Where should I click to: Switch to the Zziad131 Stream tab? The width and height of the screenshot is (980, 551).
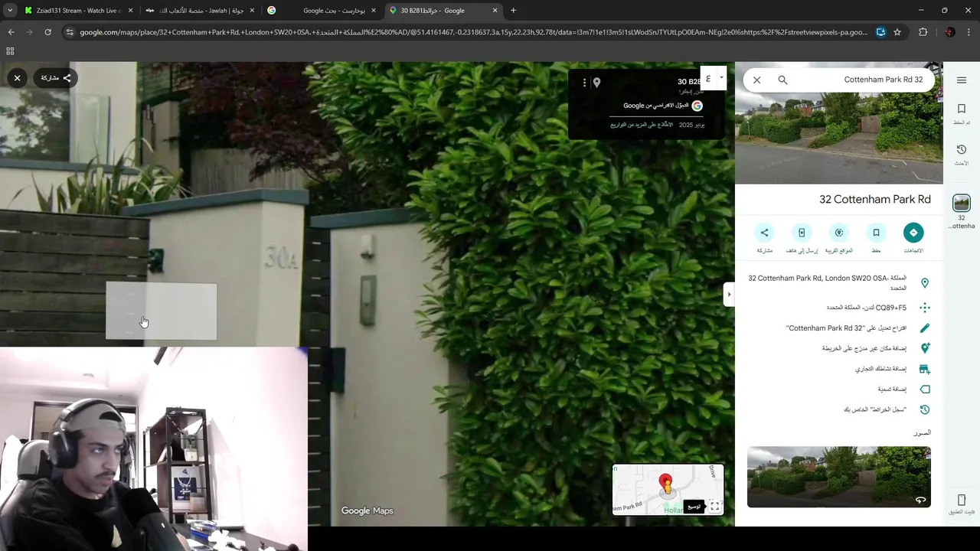[77, 11]
